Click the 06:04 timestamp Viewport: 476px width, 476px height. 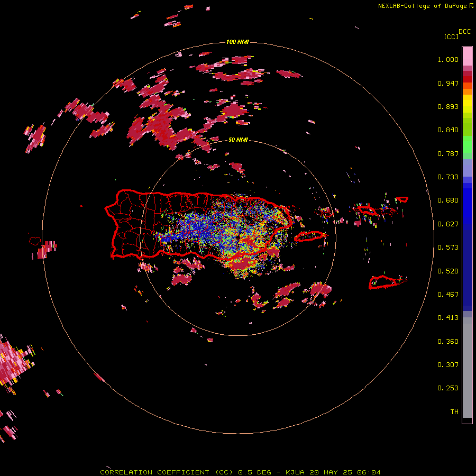coord(370,472)
